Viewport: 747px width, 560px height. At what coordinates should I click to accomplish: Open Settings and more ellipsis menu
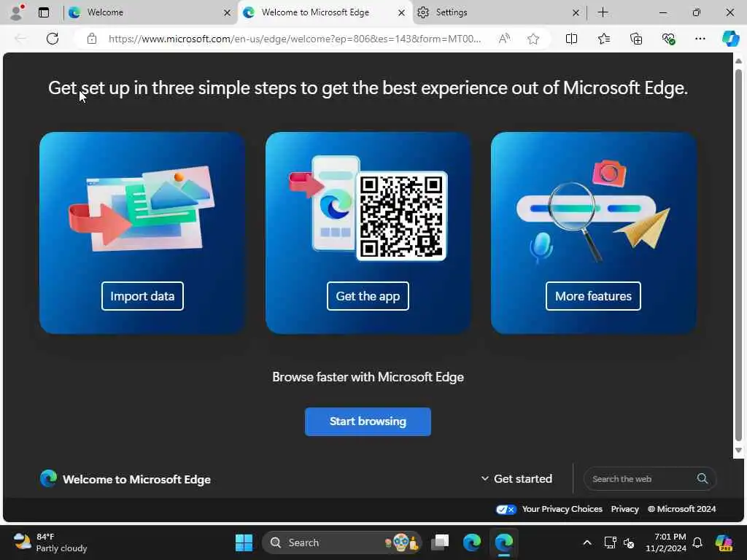pos(700,39)
